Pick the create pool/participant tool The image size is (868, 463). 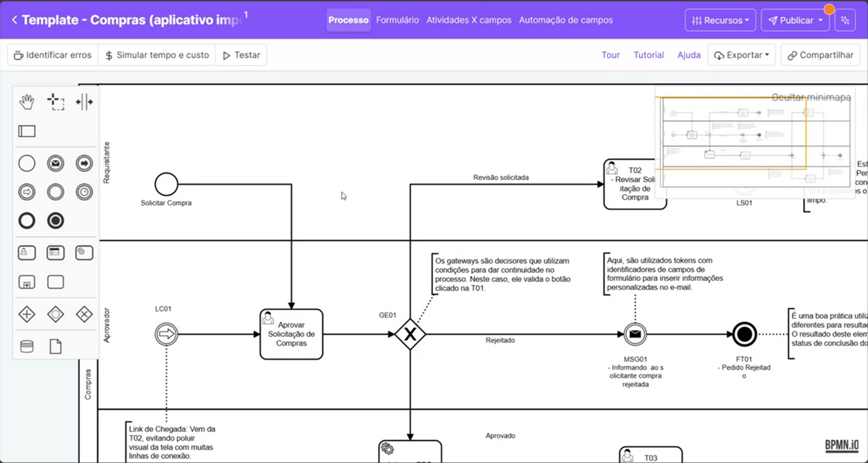click(27, 131)
